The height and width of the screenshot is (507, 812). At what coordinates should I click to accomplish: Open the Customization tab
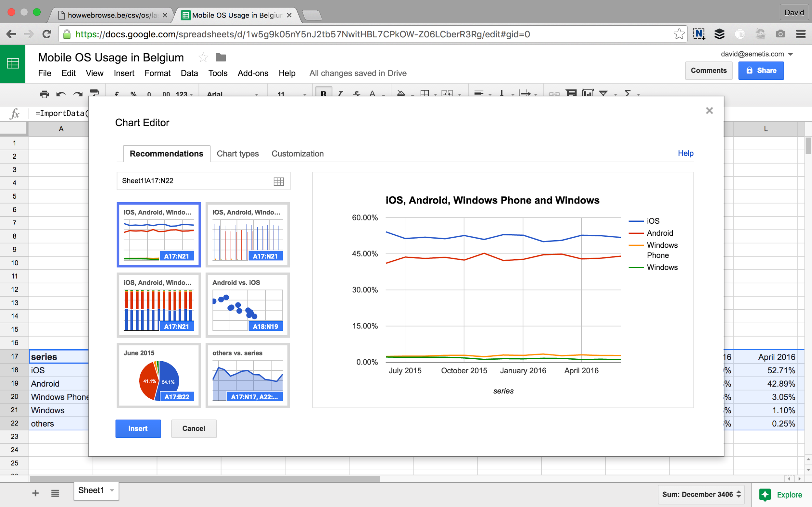pyautogui.click(x=297, y=154)
